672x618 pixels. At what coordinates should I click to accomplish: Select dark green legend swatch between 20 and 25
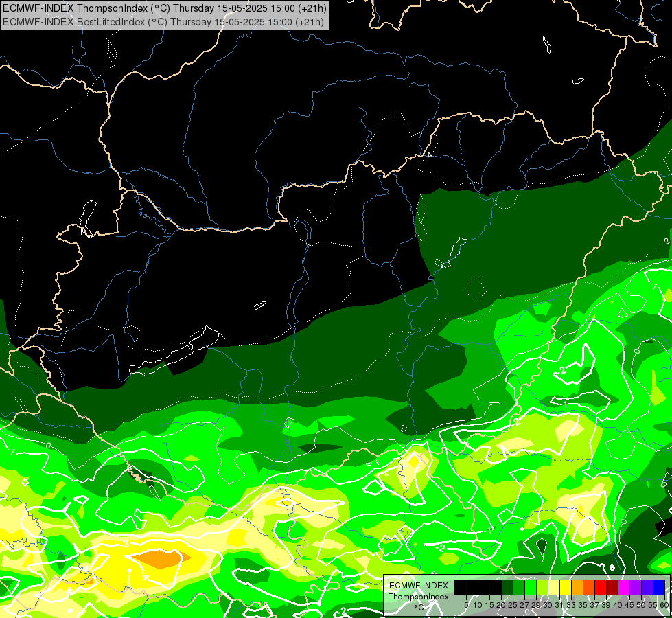507,588
